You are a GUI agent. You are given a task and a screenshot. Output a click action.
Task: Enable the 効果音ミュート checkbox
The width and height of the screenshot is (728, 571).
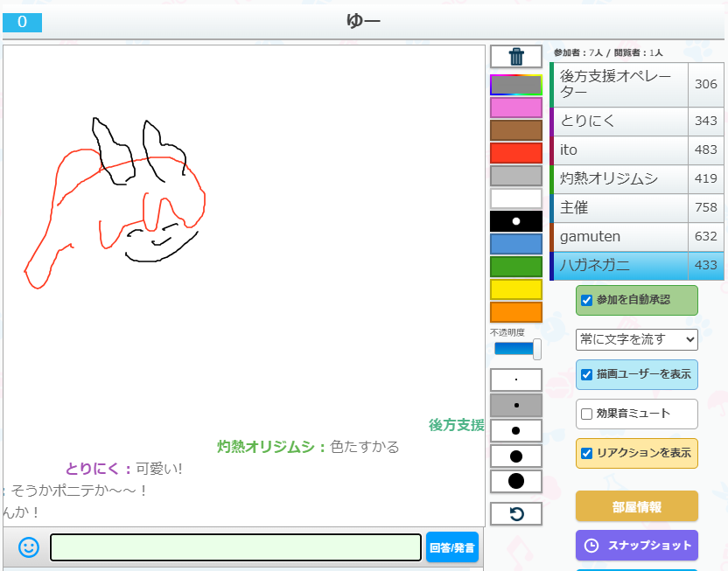[587, 414]
